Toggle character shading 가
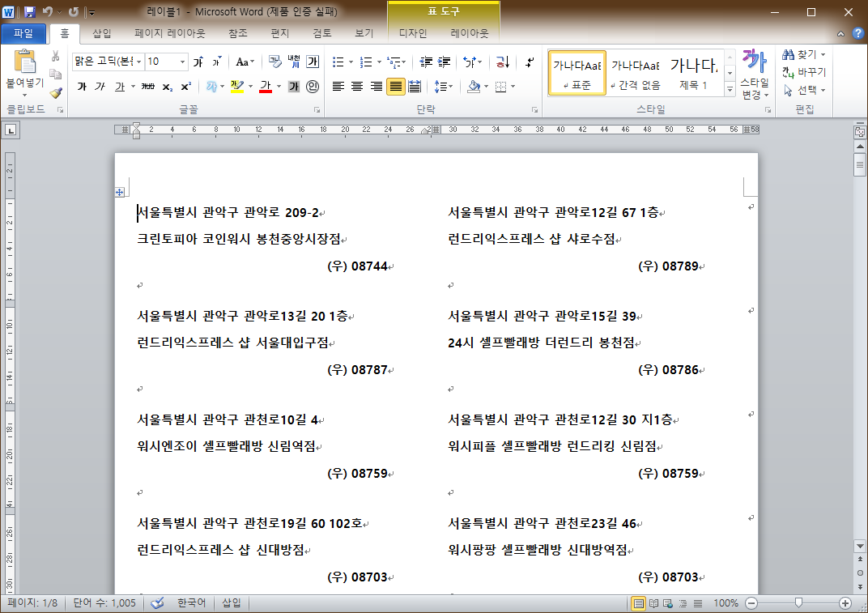 (294, 87)
